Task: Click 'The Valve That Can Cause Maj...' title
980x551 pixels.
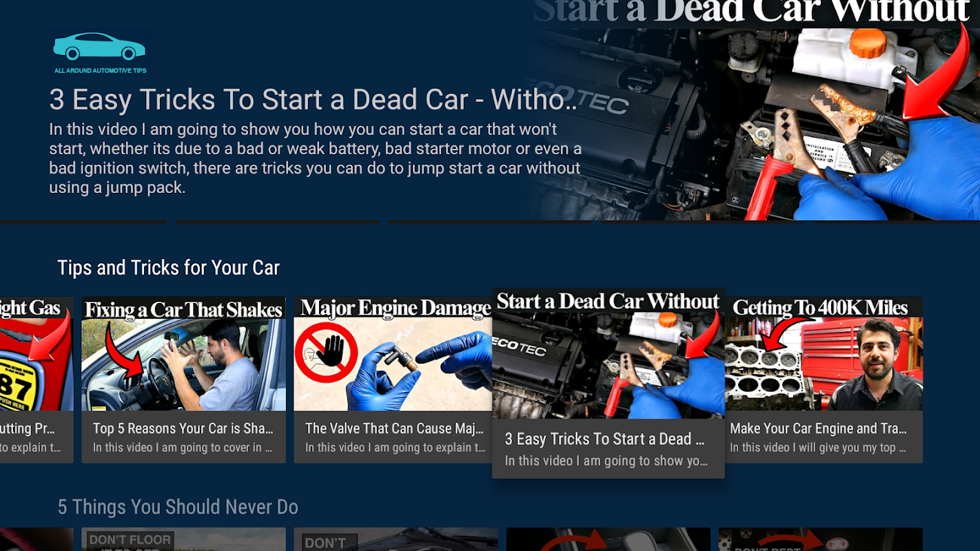Action: point(395,428)
